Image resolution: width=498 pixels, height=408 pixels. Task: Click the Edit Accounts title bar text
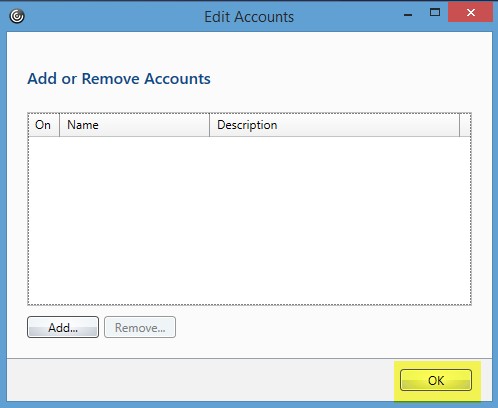pos(249,17)
